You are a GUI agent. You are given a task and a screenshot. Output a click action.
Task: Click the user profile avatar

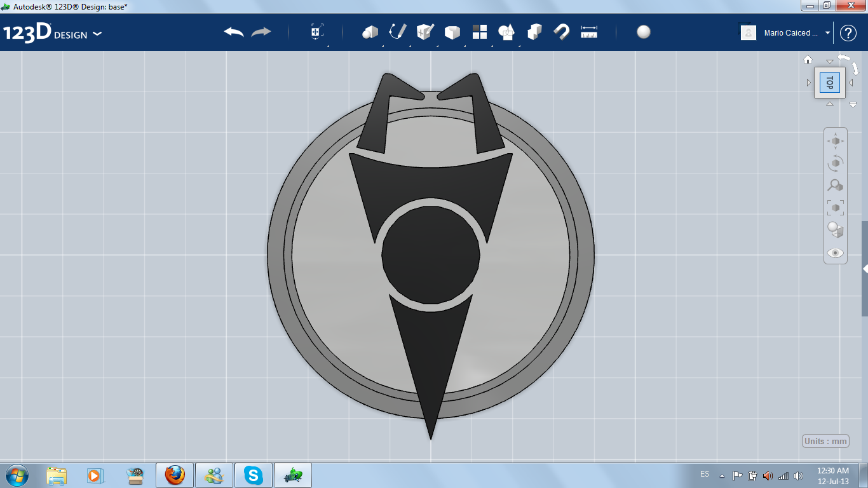pos(749,32)
